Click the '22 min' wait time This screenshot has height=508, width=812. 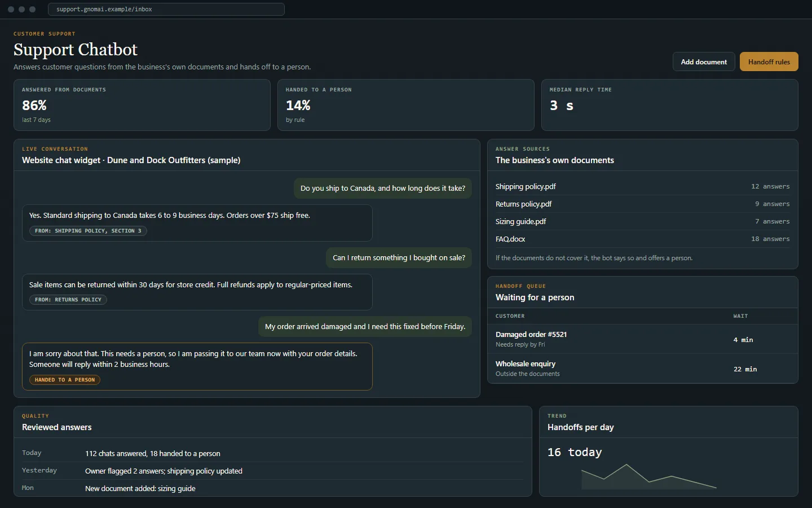745,369
